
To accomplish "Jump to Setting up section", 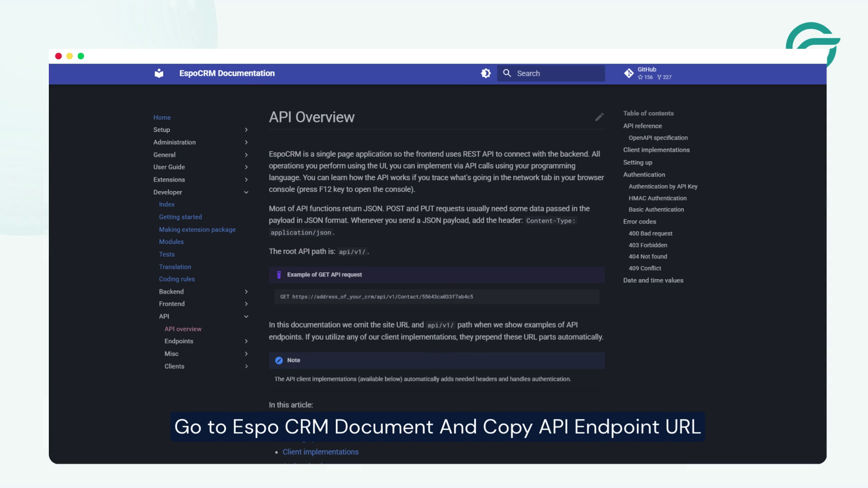I will point(637,163).
